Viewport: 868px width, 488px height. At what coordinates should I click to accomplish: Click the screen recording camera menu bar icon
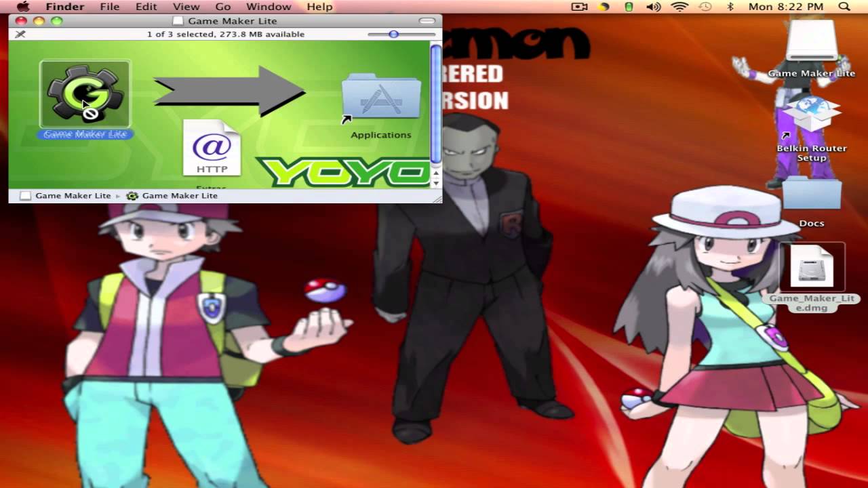point(579,7)
